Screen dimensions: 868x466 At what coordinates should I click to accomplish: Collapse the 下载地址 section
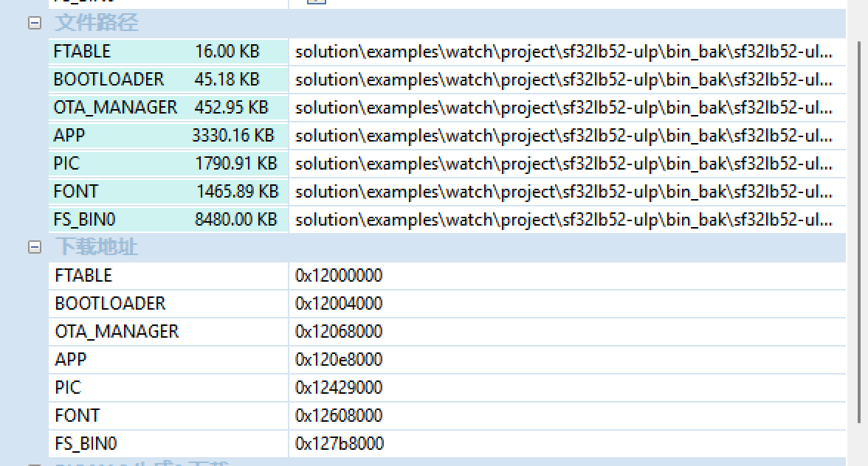pyautogui.click(x=34, y=247)
